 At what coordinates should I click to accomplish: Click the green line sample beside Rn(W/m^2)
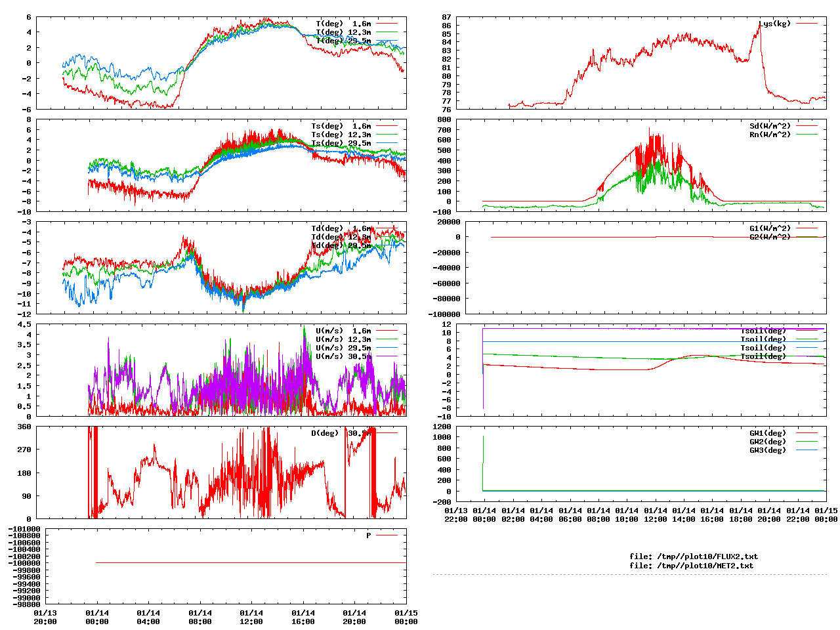pyautogui.click(x=807, y=135)
